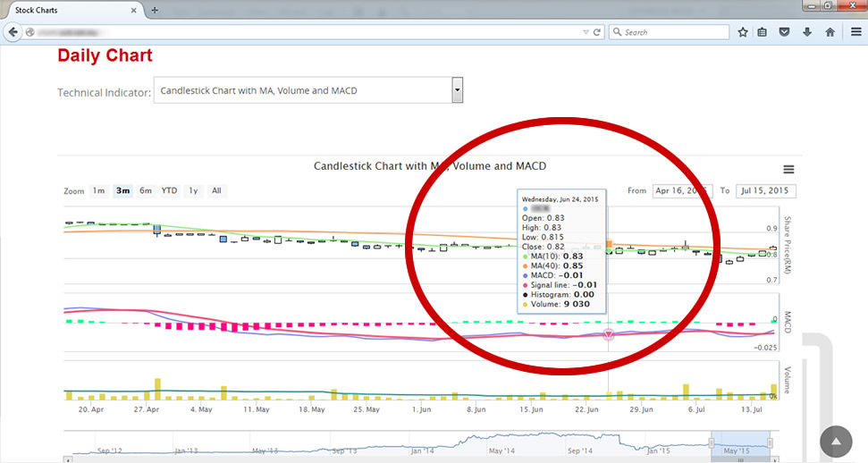Click the From date input field

pos(680,190)
